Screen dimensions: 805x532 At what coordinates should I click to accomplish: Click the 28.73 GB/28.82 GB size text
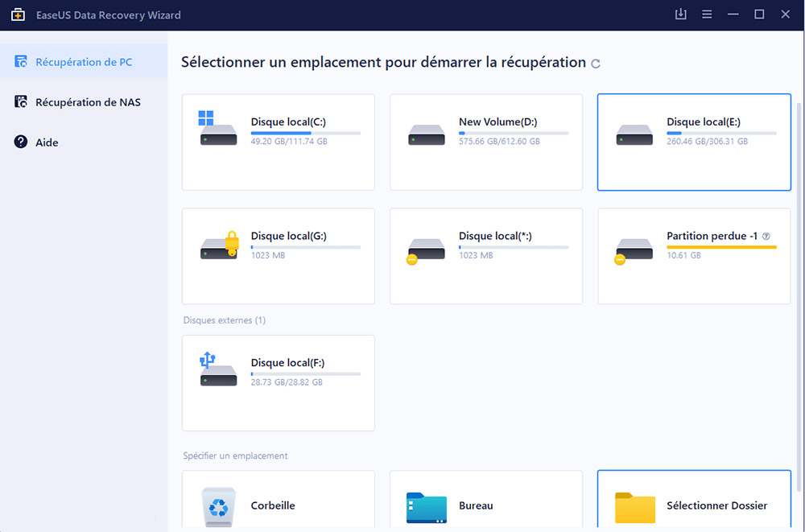click(287, 382)
